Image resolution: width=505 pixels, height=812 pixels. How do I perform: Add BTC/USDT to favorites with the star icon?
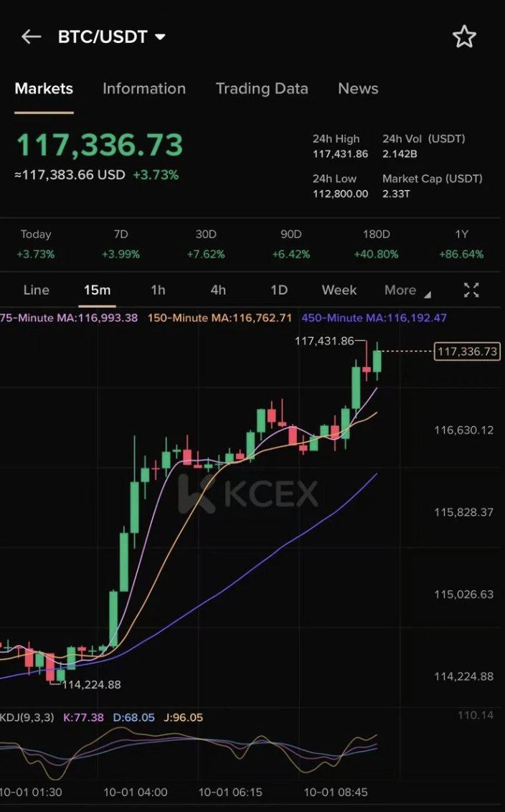(x=464, y=37)
